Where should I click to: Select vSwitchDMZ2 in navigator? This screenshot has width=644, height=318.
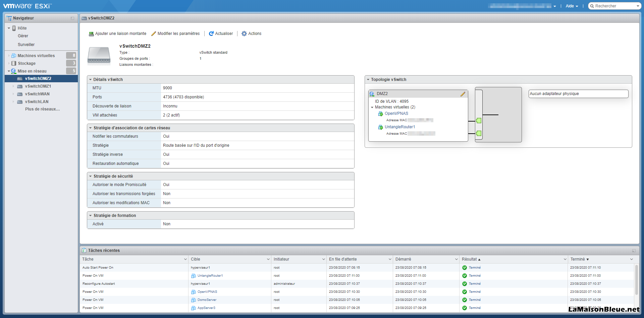tap(41, 79)
